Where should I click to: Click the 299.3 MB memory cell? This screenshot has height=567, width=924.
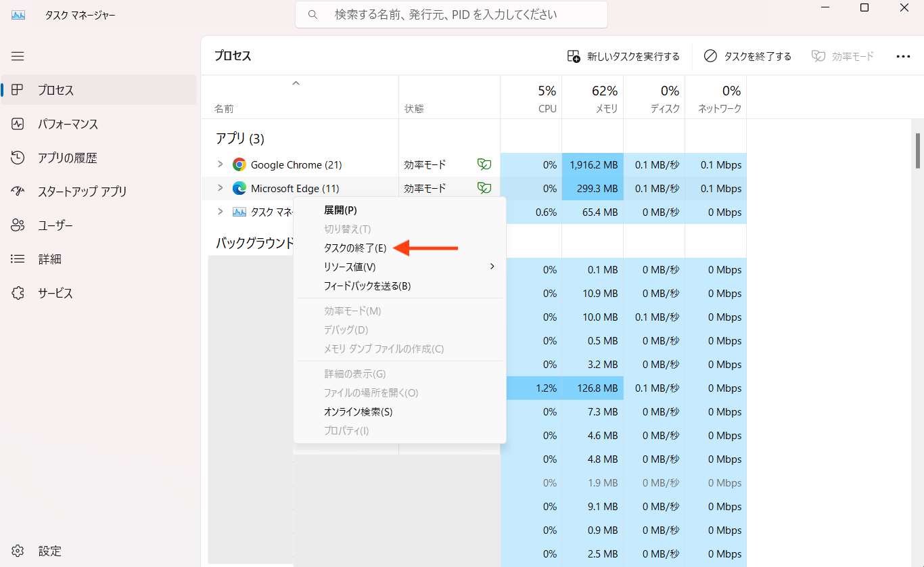(593, 188)
